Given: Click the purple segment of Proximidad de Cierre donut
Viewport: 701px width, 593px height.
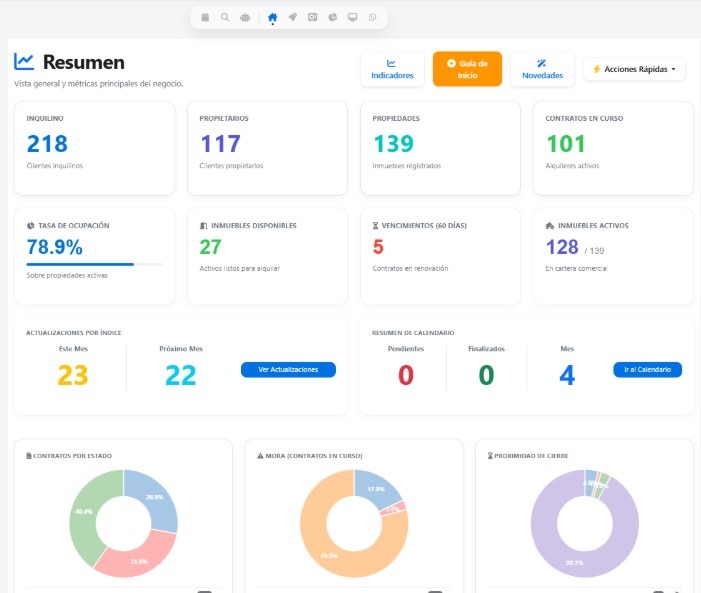Looking at the screenshot, I should click(x=574, y=562).
